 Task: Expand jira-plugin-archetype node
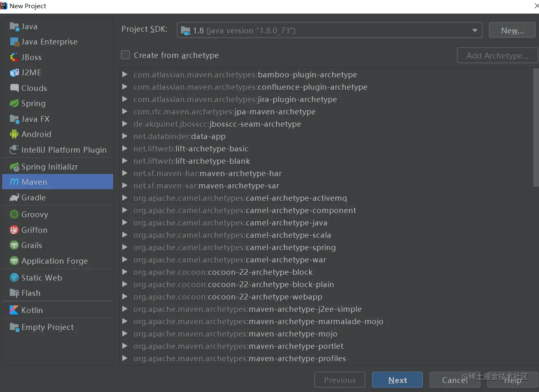click(x=125, y=99)
